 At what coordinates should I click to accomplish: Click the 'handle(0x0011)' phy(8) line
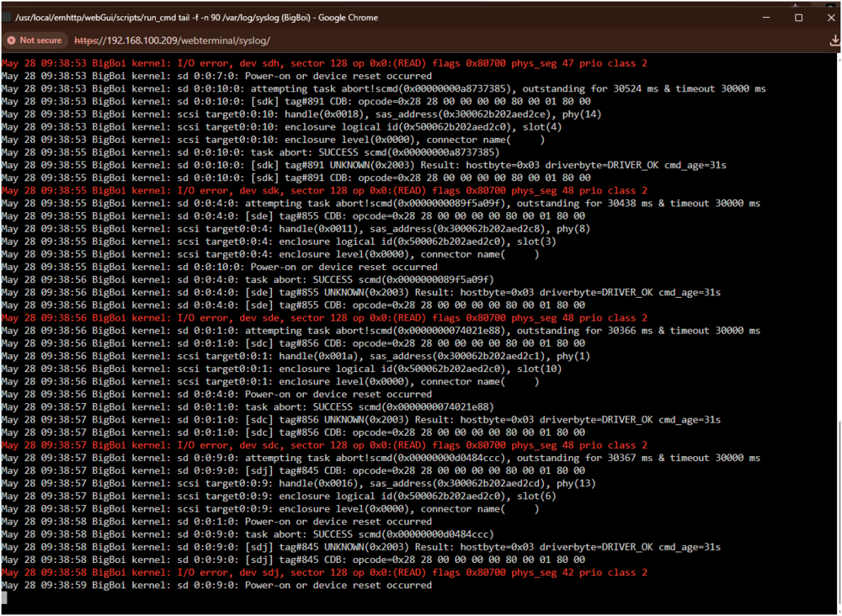[x=296, y=229]
